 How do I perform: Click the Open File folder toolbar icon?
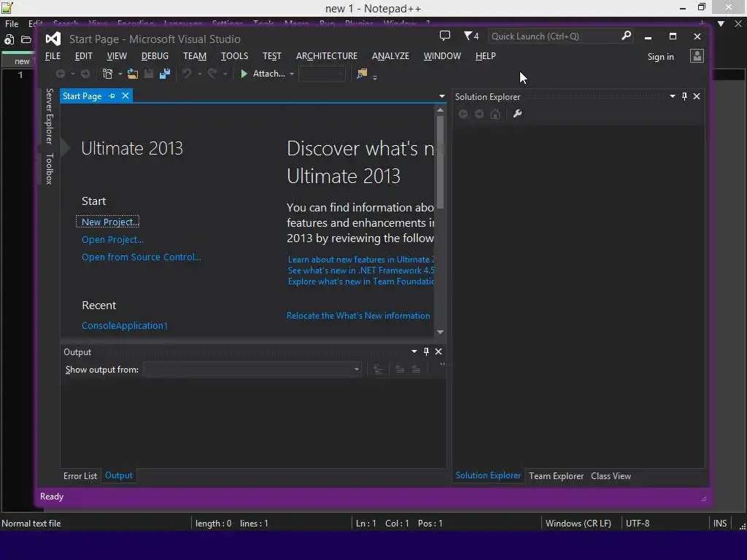pos(133,74)
